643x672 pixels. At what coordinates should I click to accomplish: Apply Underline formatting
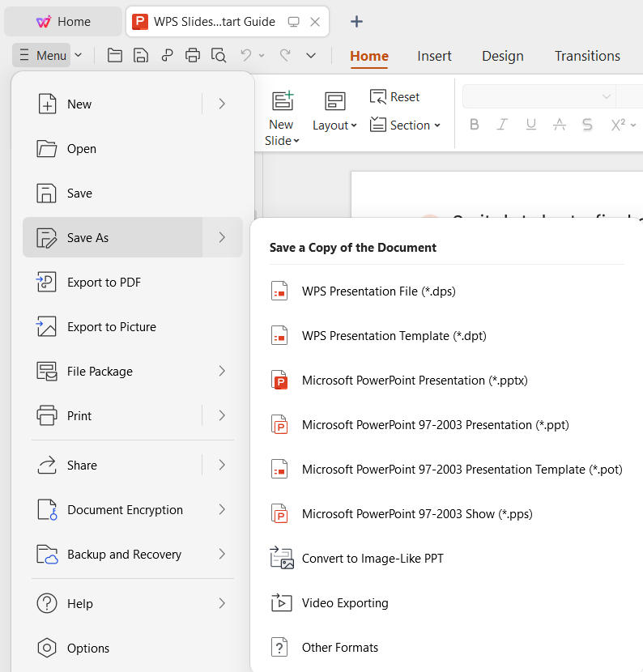(530, 125)
